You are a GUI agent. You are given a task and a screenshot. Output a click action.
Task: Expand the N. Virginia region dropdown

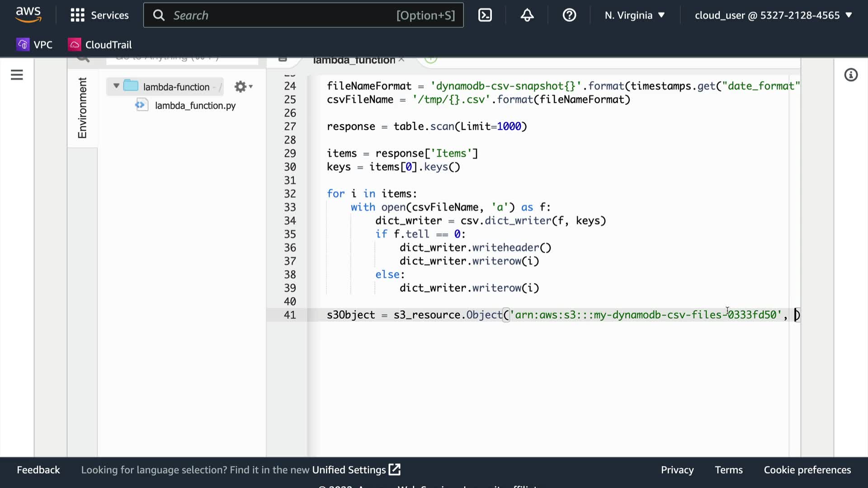click(634, 15)
